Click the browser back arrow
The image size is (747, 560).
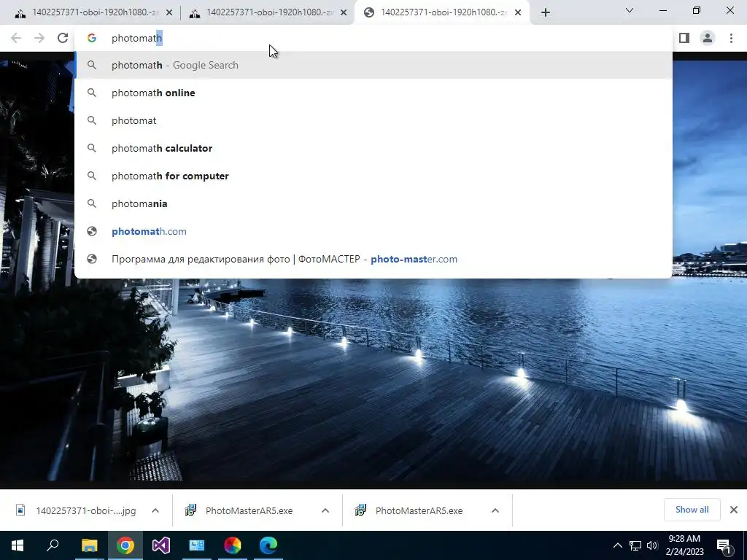16,38
